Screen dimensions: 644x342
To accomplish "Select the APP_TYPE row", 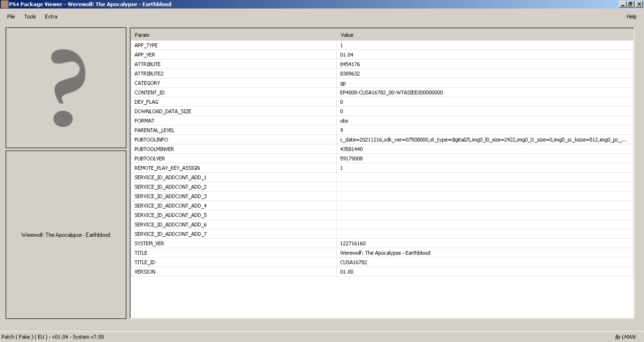I will click(382, 45).
